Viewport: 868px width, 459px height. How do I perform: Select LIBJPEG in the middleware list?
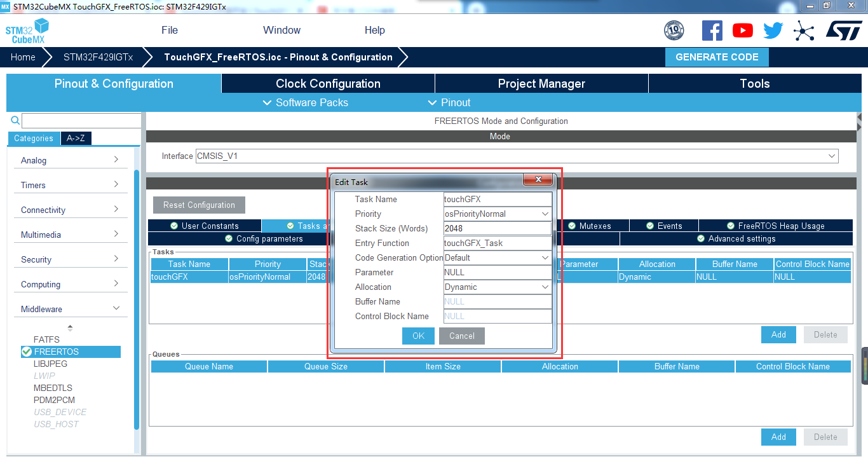pyautogui.click(x=50, y=364)
